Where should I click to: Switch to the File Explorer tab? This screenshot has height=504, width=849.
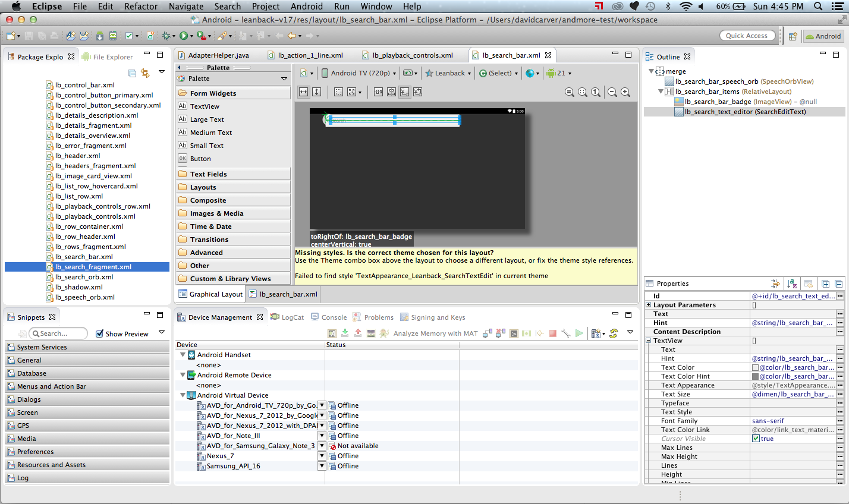pyautogui.click(x=107, y=57)
